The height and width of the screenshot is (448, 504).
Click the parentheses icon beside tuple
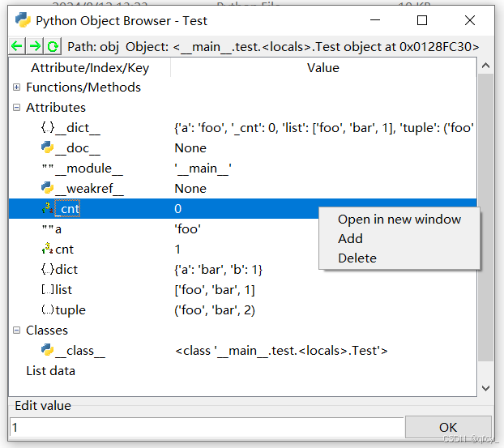[48, 309]
